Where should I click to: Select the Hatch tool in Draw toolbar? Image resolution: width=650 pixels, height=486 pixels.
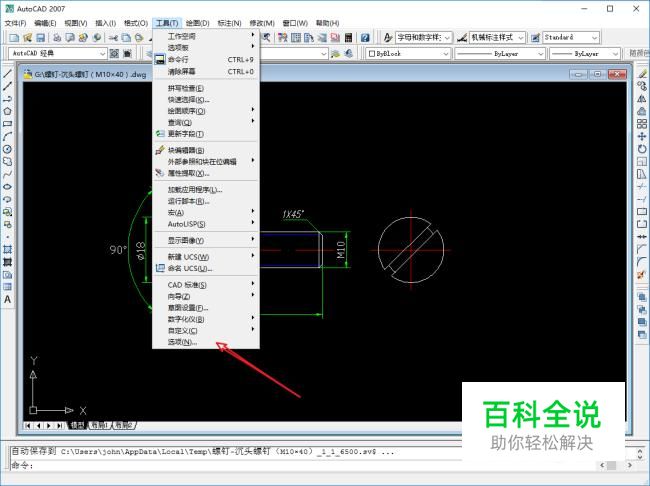(x=7, y=249)
